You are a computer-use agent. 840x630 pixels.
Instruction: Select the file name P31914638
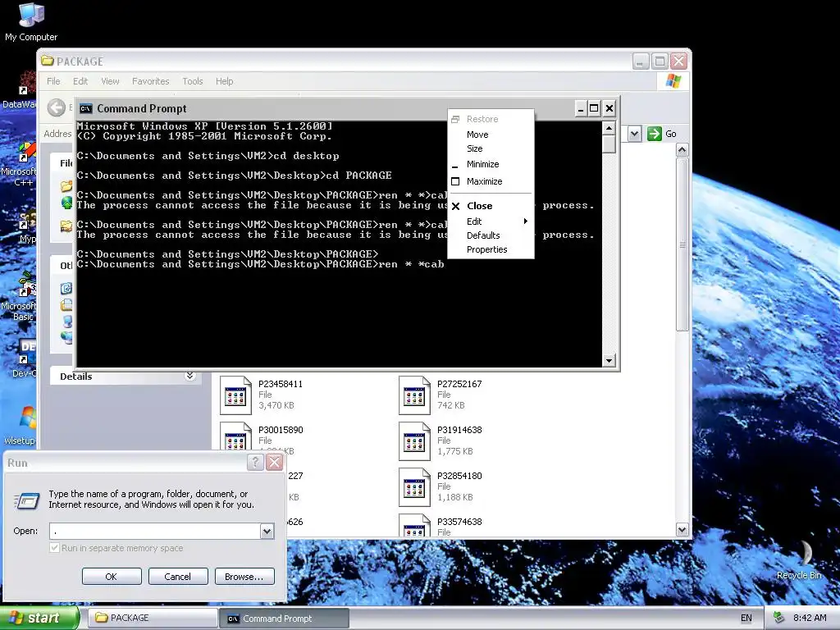[x=459, y=430]
